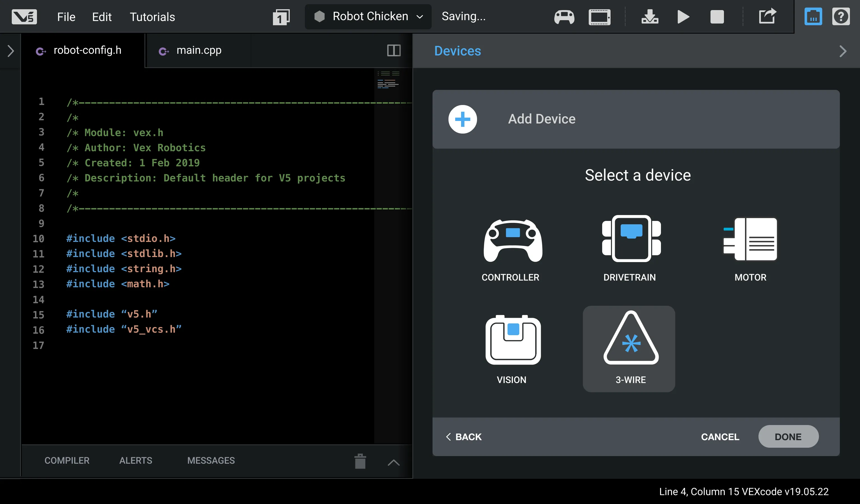This screenshot has width=860, height=504.
Task: Pick the Motor device icon
Action: tap(750, 239)
